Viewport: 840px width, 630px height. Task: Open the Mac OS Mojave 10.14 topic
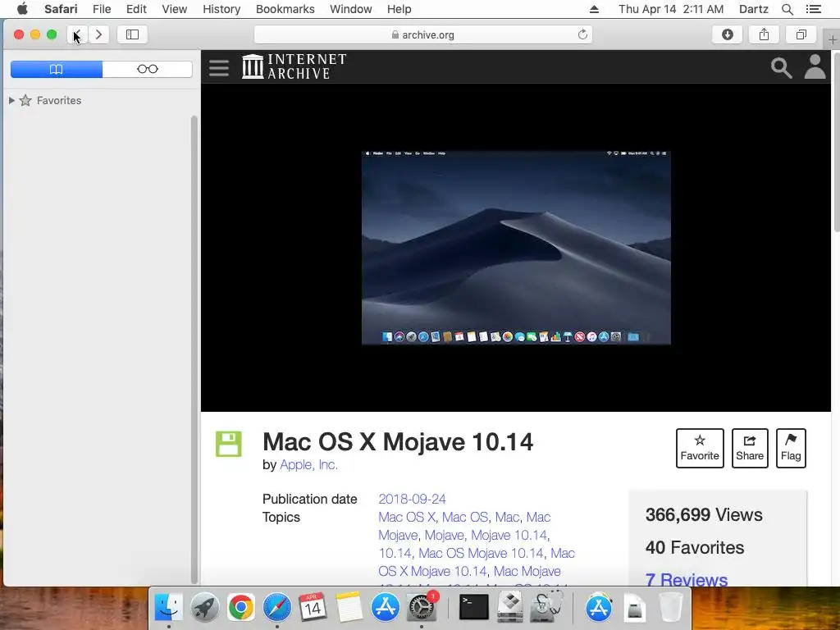point(481,553)
